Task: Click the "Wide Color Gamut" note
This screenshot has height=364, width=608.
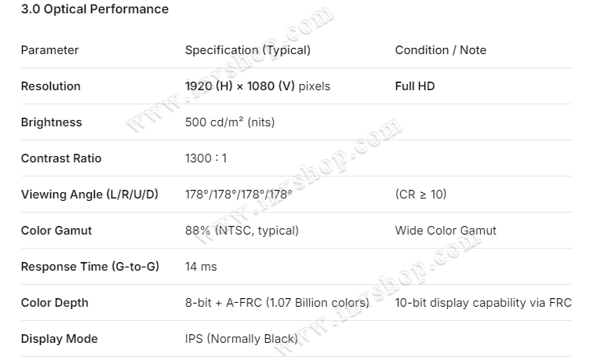Action: (x=446, y=231)
